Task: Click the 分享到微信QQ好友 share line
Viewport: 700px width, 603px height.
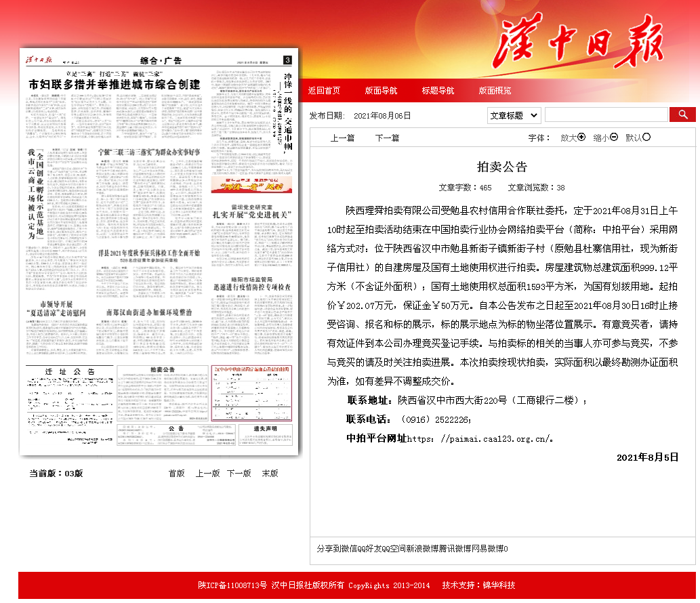Action: [x=413, y=549]
